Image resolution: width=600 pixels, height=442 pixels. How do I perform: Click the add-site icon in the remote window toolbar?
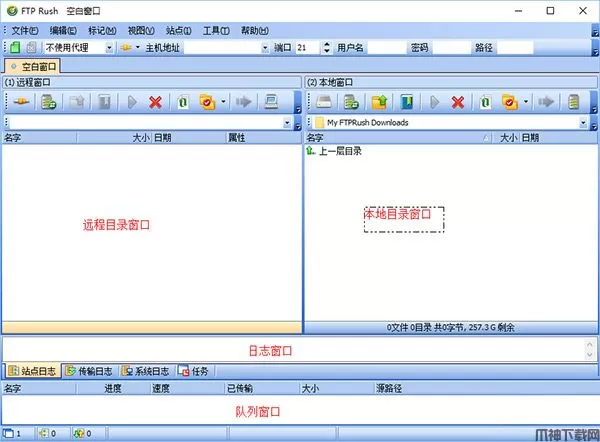tap(49, 102)
